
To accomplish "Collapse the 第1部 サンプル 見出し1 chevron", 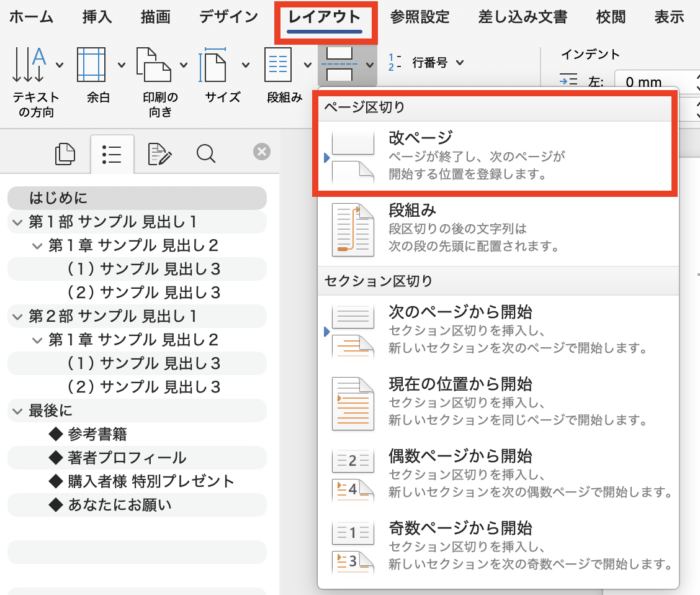I will click(17, 222).
